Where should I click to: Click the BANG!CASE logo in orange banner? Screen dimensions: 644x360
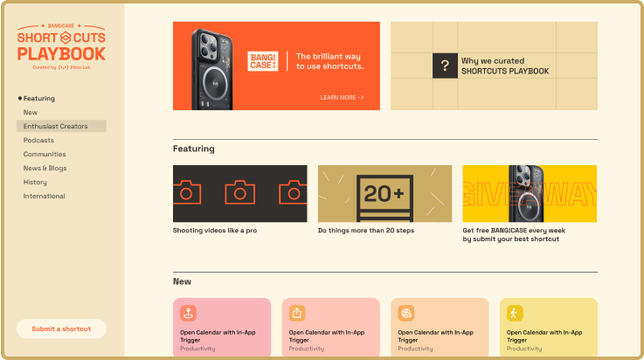(x=263, y=61)
